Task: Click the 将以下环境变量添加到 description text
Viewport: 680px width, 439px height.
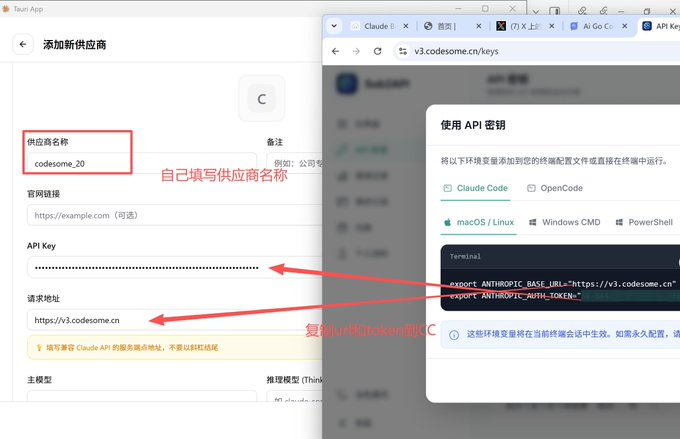Action: [x=553, y=161]
